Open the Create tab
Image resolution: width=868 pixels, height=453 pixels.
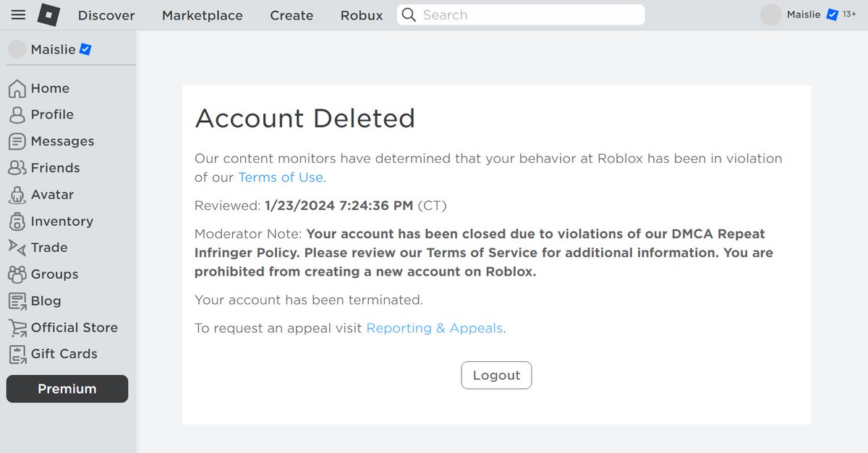point(292,15)
